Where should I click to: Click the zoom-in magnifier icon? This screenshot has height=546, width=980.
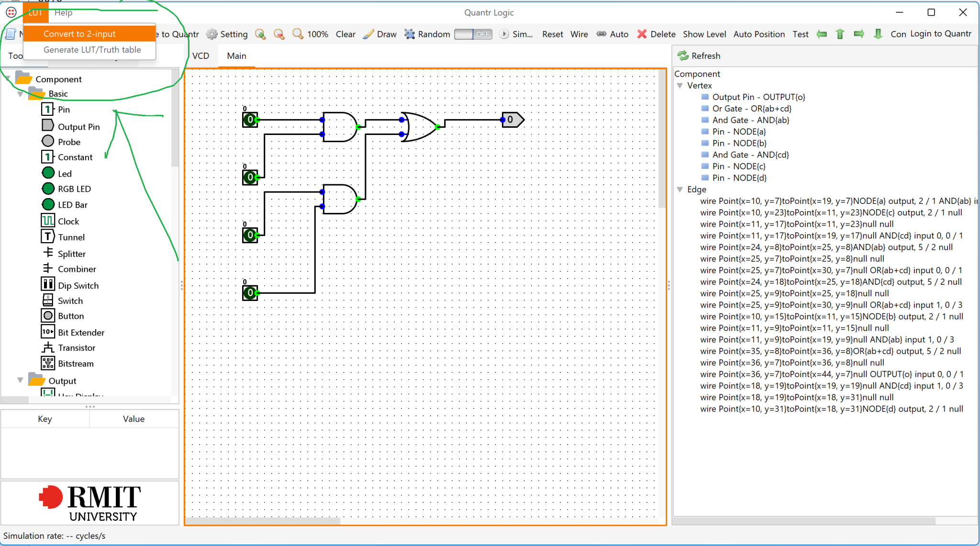click(x=260, y=34)
